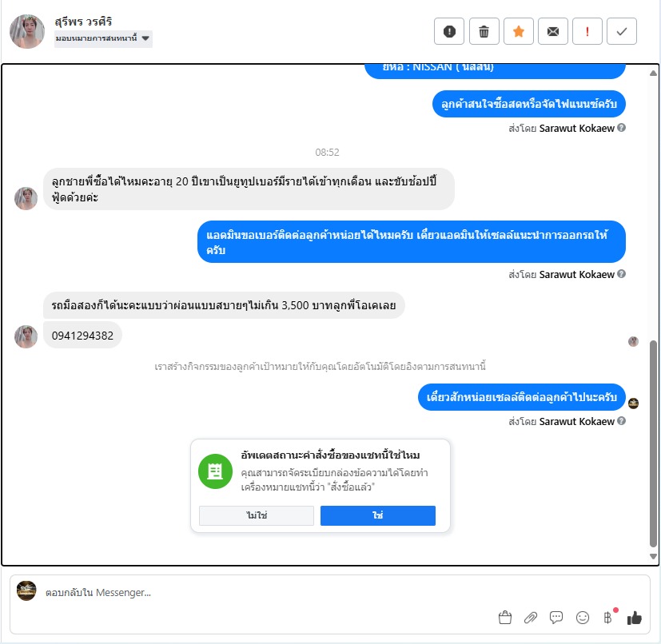
Task: Toggle the orange star follow-up marker
Action: (x=519, y=31)
